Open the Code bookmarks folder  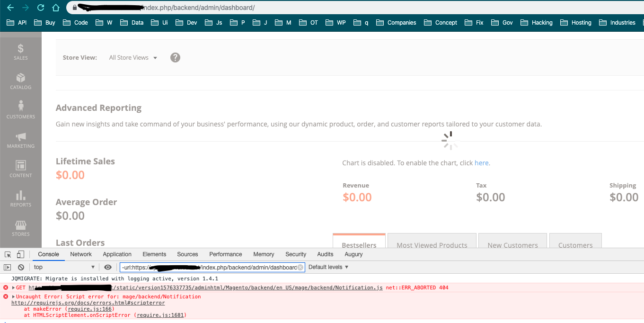75,22
